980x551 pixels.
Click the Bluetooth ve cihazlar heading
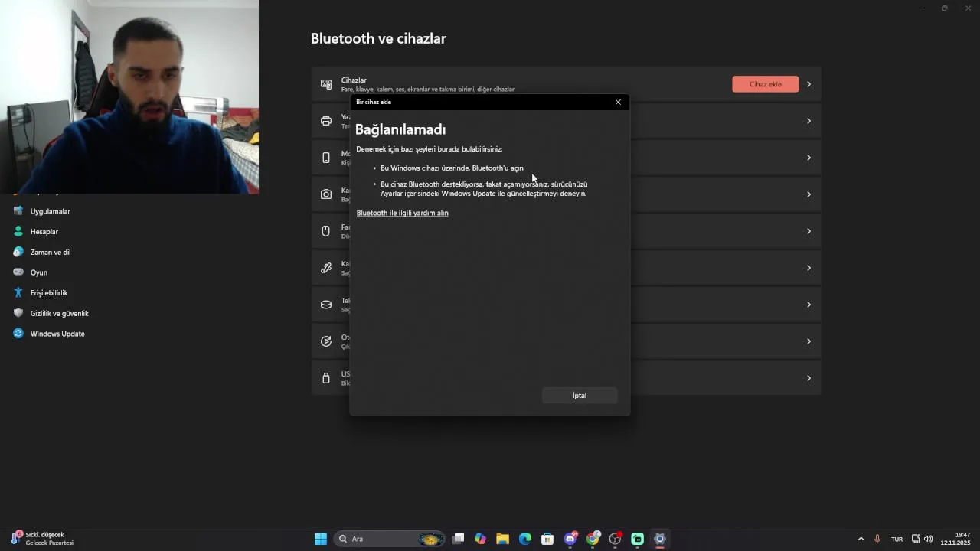[x=378, y=38]
